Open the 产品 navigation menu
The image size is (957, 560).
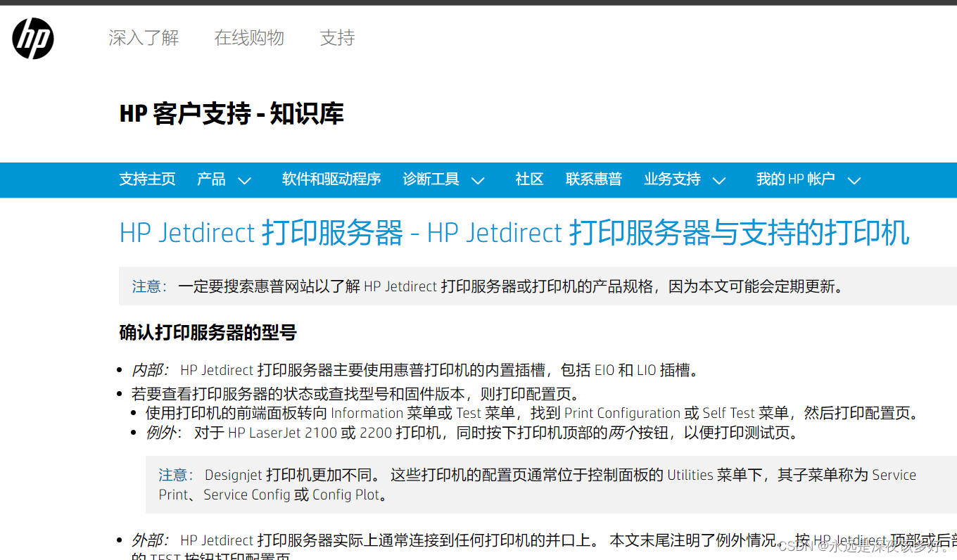tap(211, 179)
